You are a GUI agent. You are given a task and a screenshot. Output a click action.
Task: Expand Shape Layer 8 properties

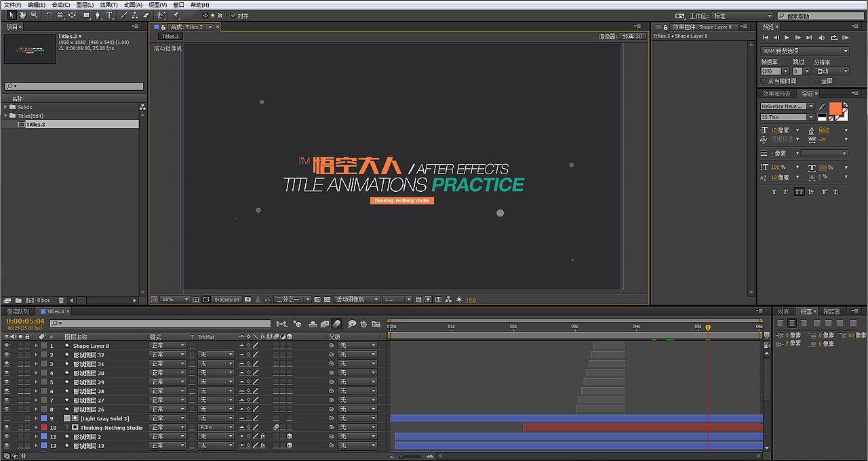[x=37, y=346]
